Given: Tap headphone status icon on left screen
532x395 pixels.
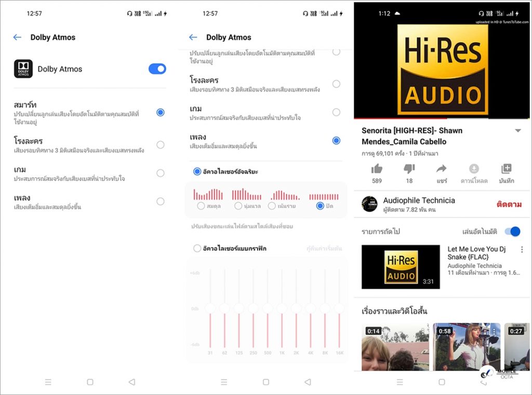Looking at the screenshot, I should click(129, 13).
